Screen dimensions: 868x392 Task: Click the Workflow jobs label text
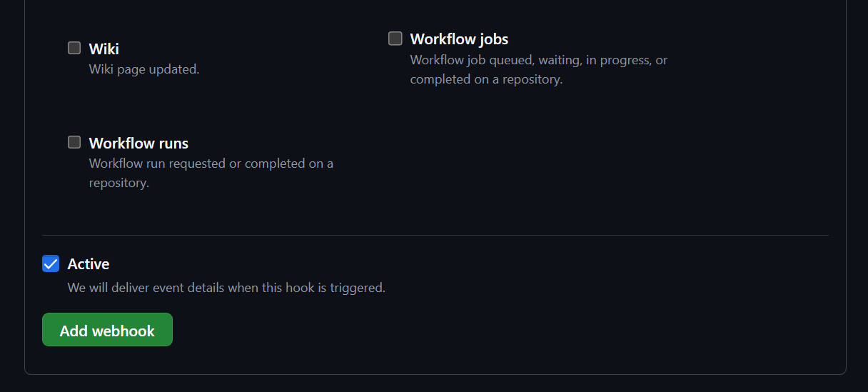click(x=459, y=39)
